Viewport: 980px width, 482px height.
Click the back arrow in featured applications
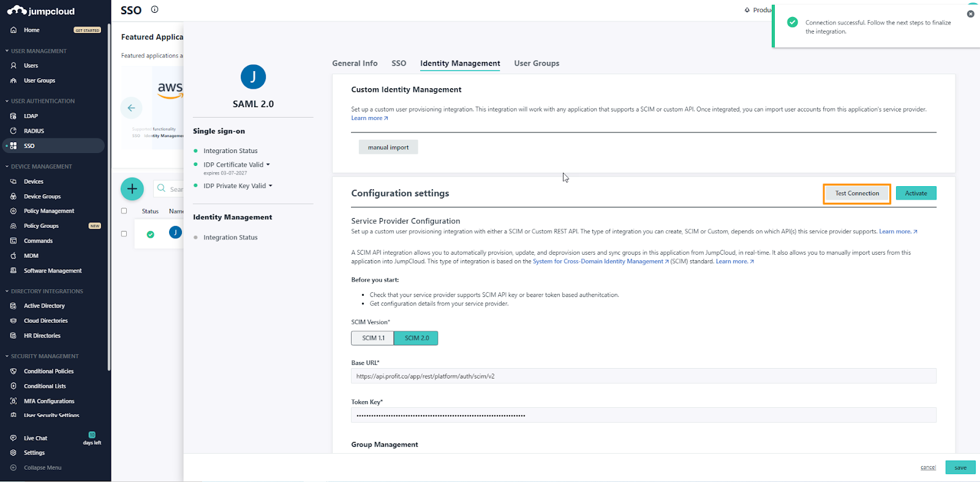tap(131, 108)
